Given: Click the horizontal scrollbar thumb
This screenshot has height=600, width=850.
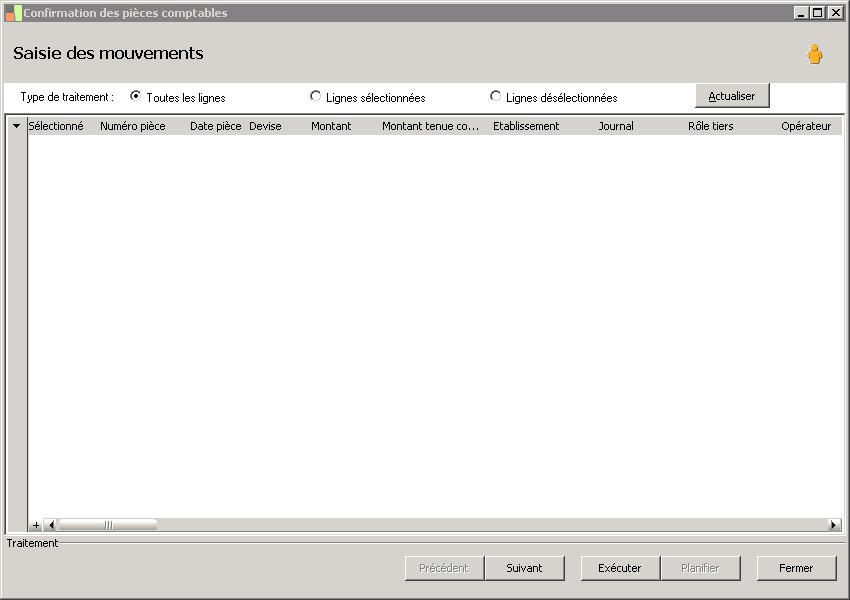Looking at the screenshot, I should click(x=107, y=525).
